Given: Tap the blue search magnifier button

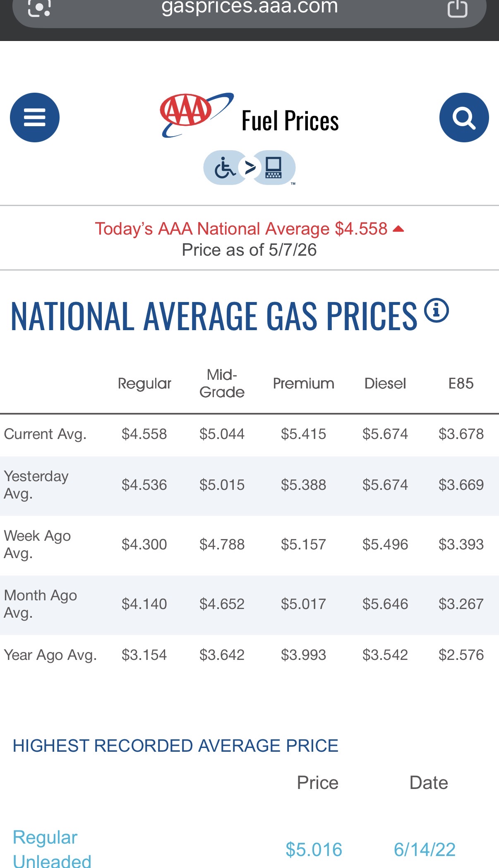Looking at the screenshot, I should [464, 117].
